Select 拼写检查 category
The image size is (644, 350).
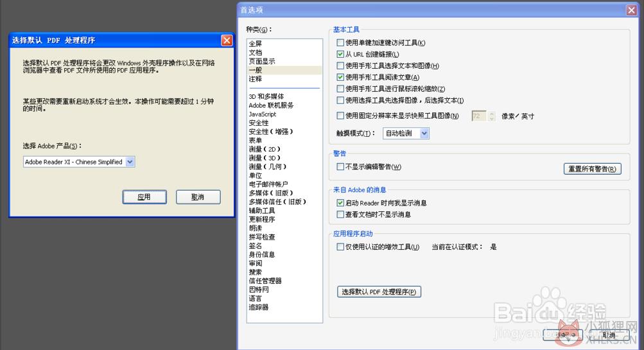tap(261, 236)
